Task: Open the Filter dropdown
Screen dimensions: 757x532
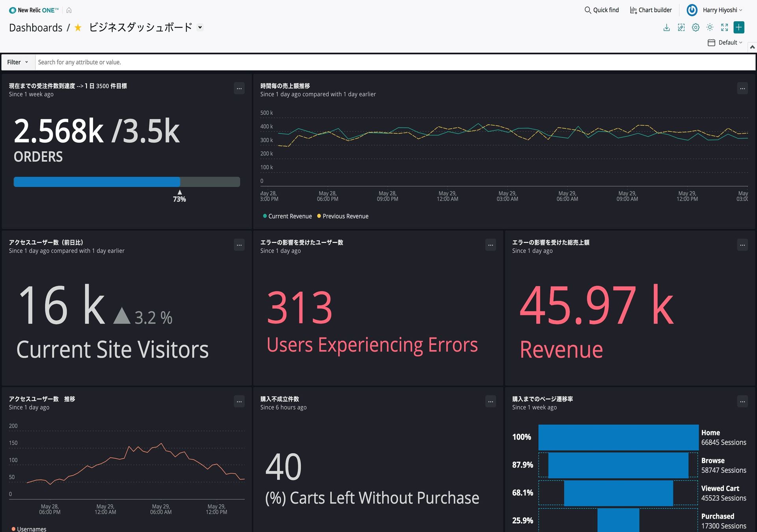Action: pos(17,62)
